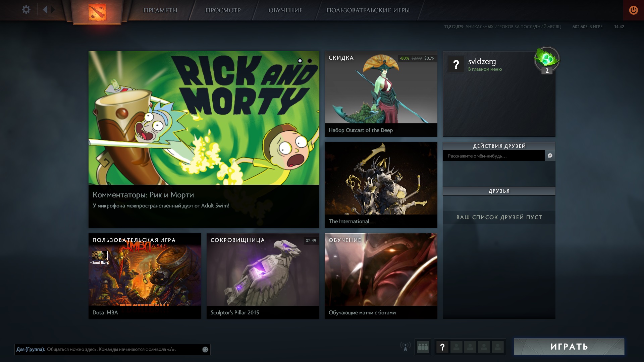Viewport: 644px width, 362px height.
Task: Open the Dota IMBA custom game tile
Action: (x=145, y=276)
